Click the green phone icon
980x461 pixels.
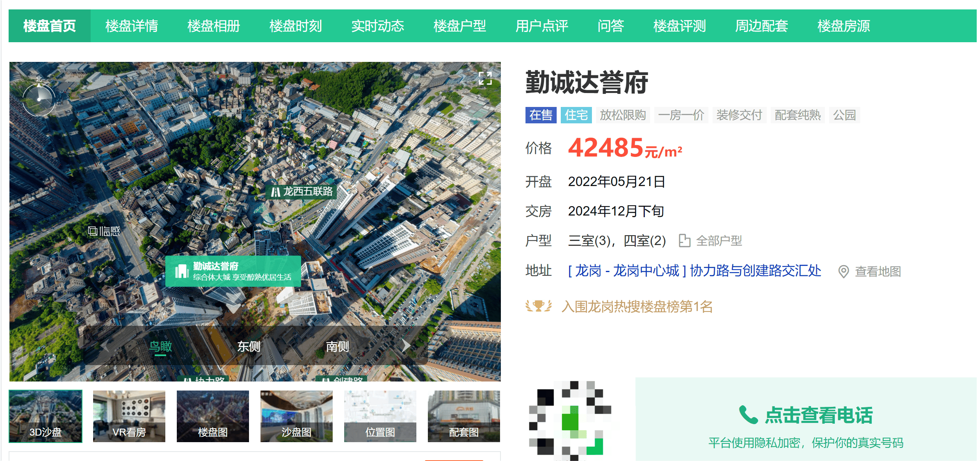(748, 415)
